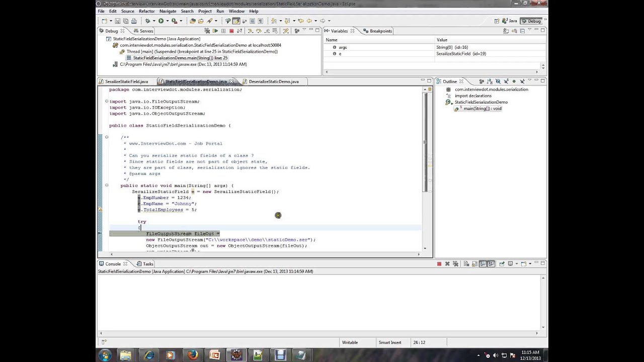The height and width of the screenshot is (362, 644).
Task: Toggle Show Type Names in Variables view
Action: (506, 31)
